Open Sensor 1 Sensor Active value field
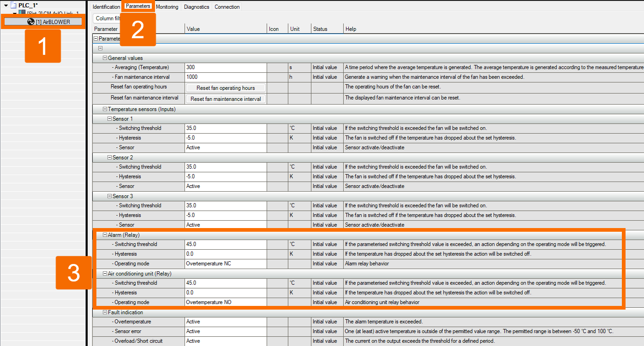The width and height of the screenshot is (644, 346). (226, 147)
